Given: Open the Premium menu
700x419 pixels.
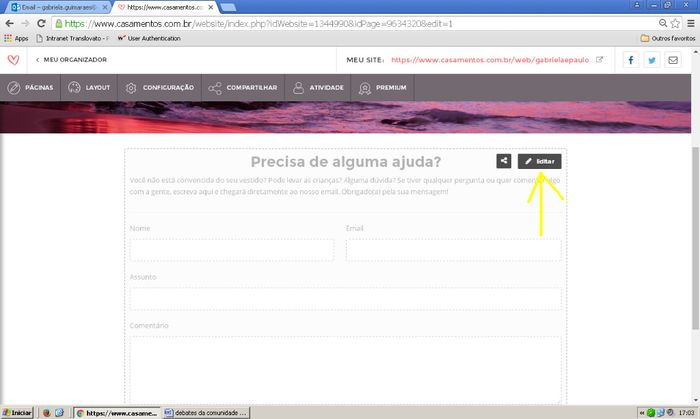Looking at the screenshot, I should point(383,88).
